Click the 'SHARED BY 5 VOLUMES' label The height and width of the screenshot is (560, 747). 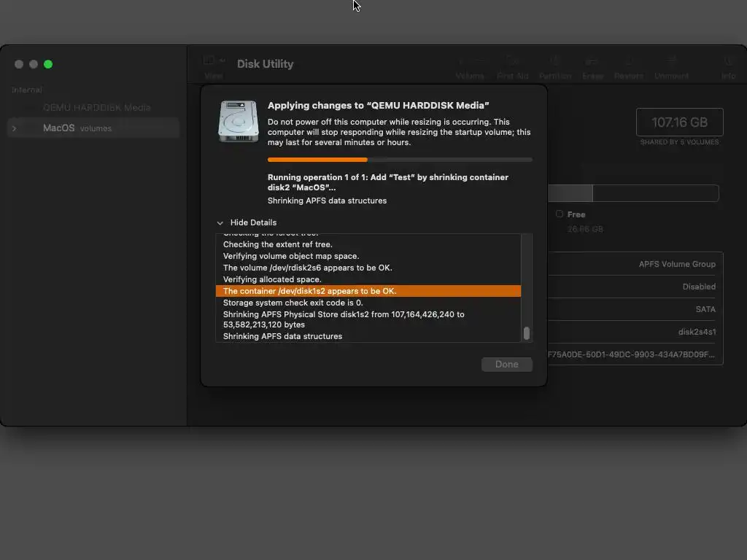tap(679, 142)
